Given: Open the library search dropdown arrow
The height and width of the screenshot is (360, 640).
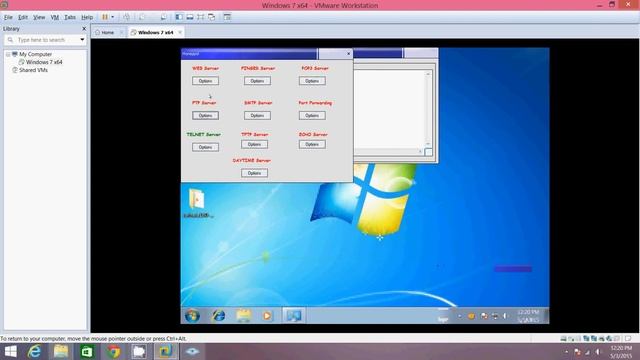Looking at the screenshot, I should click(82, 40).
